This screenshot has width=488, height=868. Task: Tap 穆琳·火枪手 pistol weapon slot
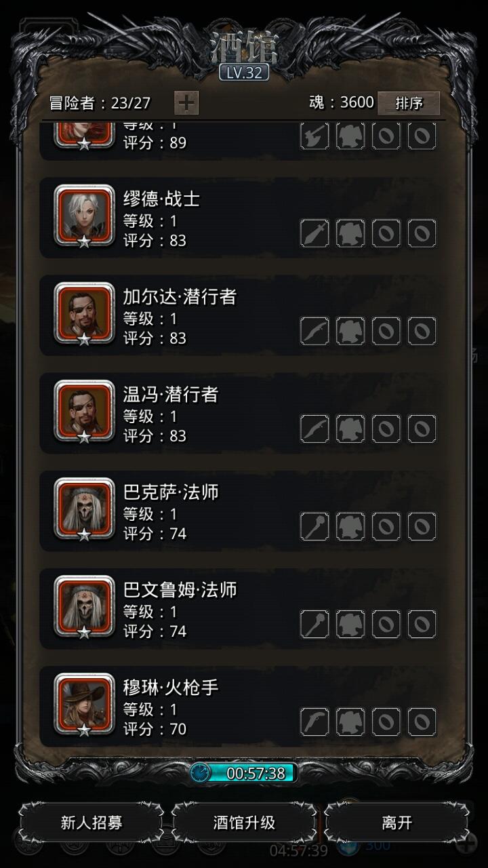[314, 722]
